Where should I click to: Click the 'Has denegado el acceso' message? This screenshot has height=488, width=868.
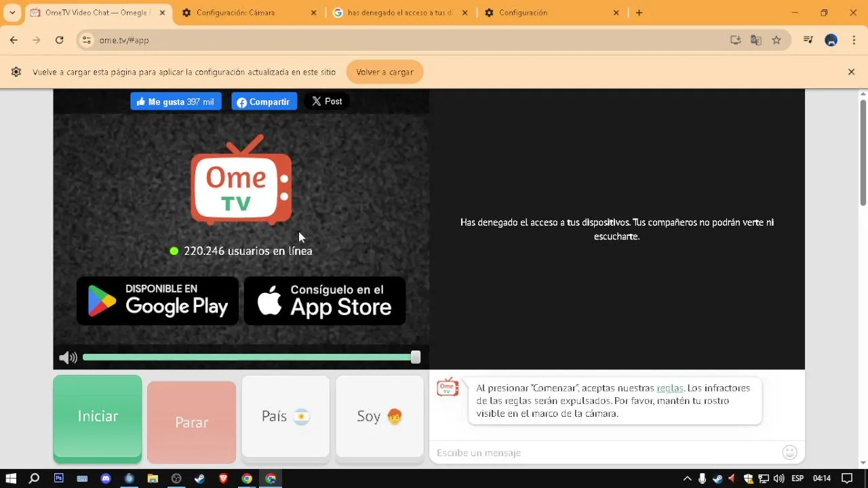tap(617, 229)
